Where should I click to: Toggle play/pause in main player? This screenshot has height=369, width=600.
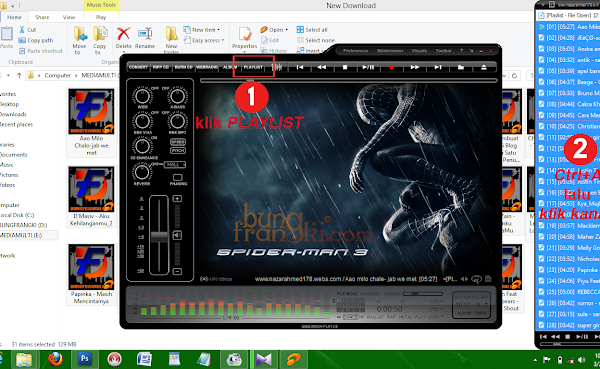click(x=368, y=67)
